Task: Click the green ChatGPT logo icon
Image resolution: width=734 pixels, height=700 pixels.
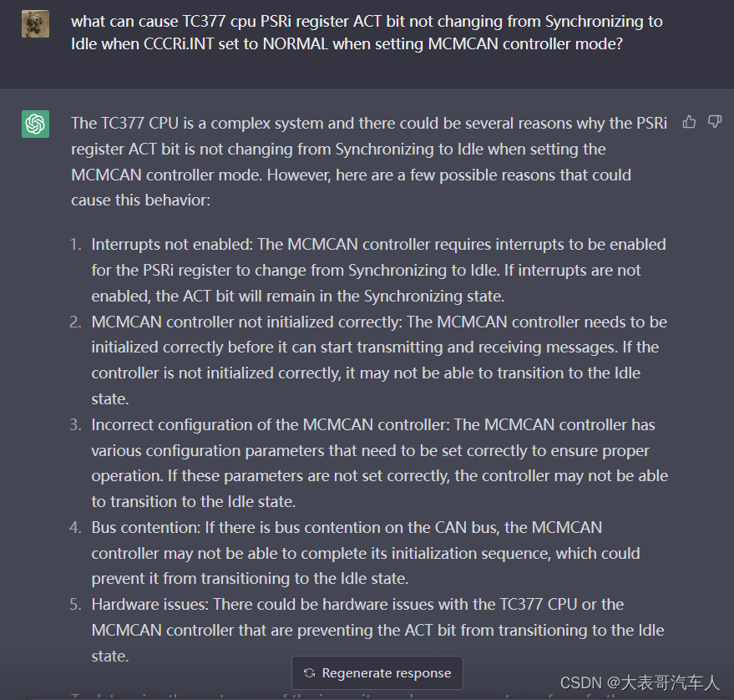Action: click(34, 123)
